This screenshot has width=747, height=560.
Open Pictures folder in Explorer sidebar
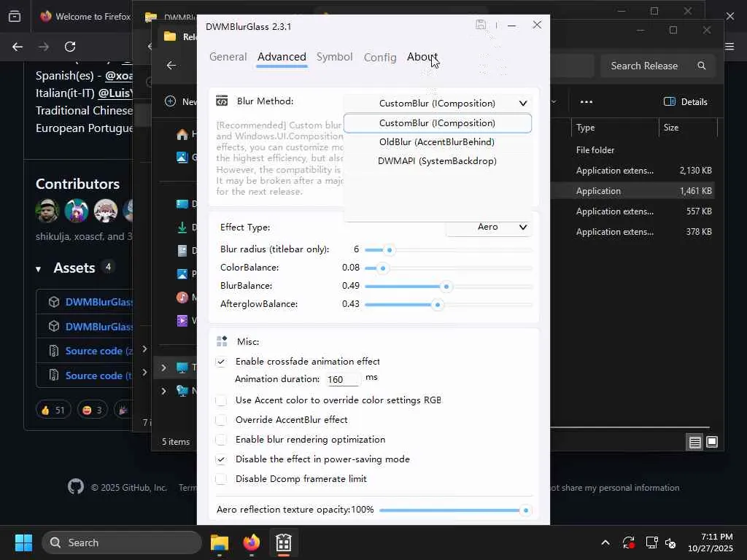182,274
